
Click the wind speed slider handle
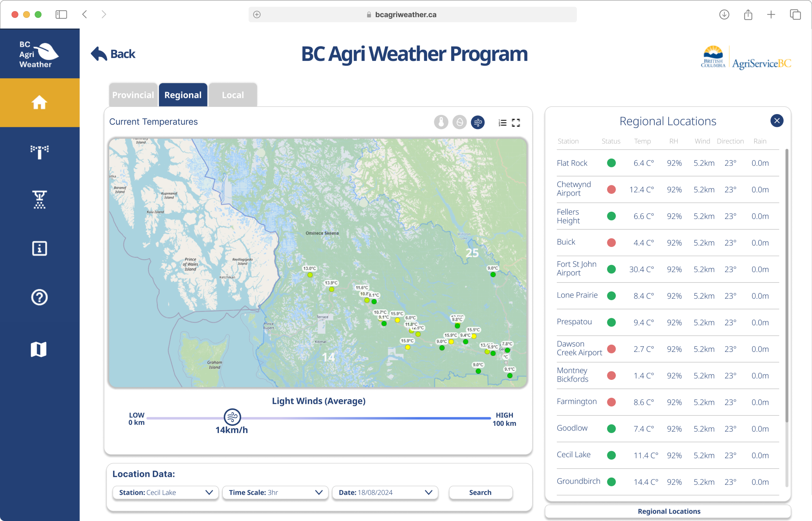coord(232,417)
